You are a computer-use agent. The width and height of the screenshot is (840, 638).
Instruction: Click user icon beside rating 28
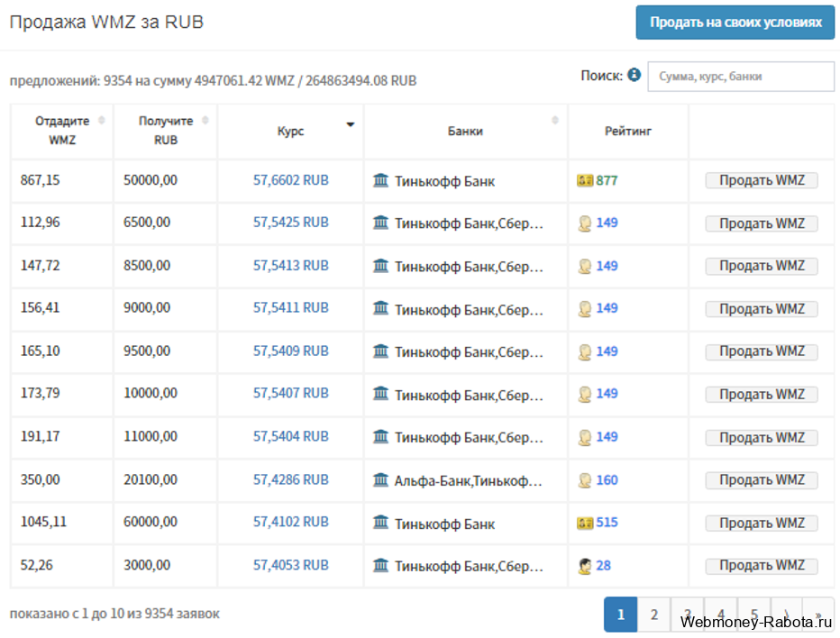tap(584, 566)
